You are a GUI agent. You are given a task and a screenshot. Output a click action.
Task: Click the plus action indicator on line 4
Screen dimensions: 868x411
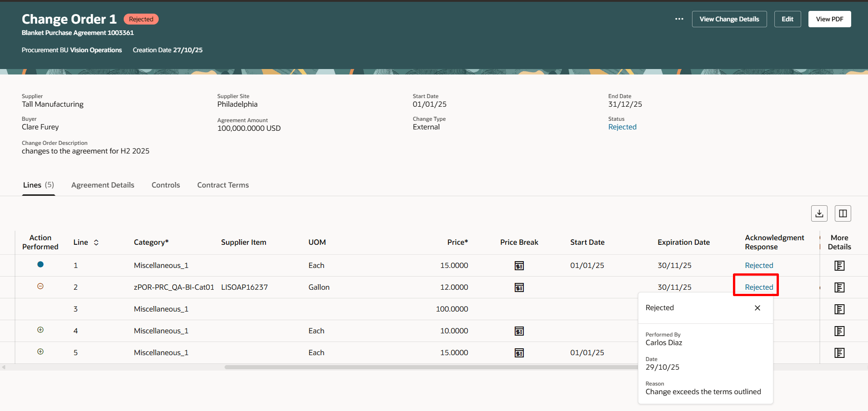point(40,330)
